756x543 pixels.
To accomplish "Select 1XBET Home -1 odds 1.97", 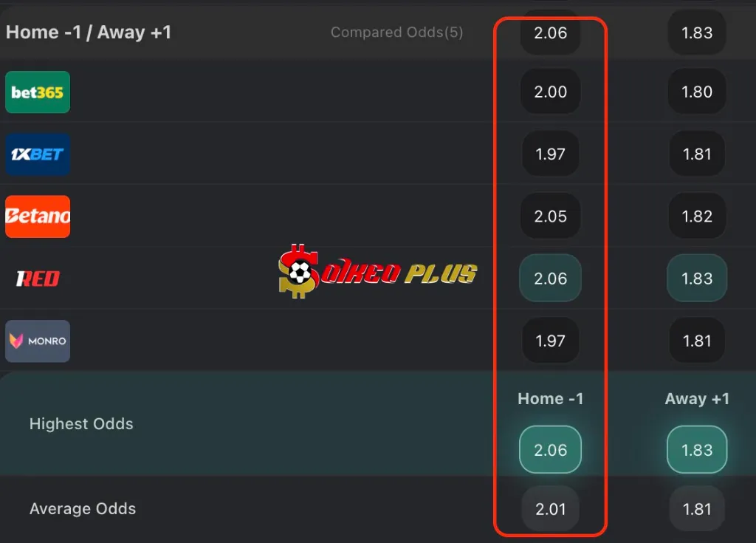I will 550,154.
